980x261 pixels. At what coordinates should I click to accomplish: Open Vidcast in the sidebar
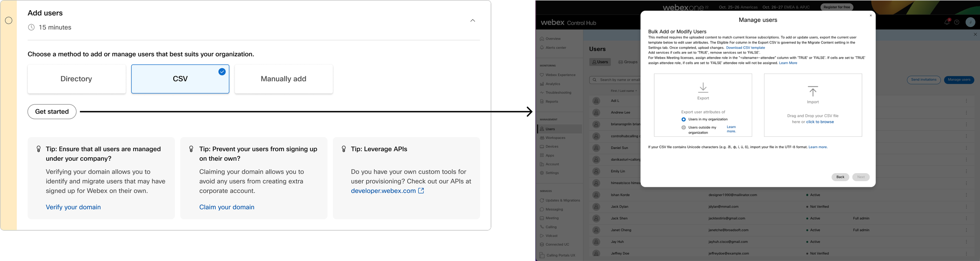point(548,236)
